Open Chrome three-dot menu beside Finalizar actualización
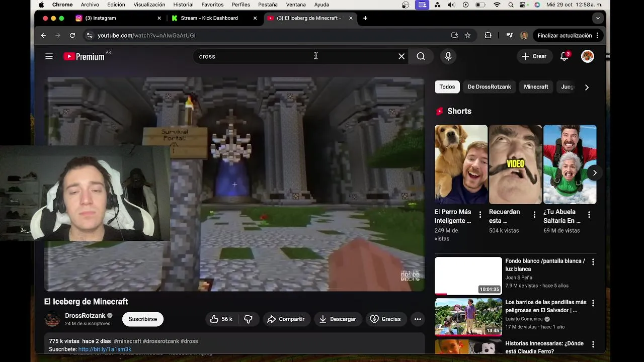This screenshot has width=644, height=362. pos(597,35)
